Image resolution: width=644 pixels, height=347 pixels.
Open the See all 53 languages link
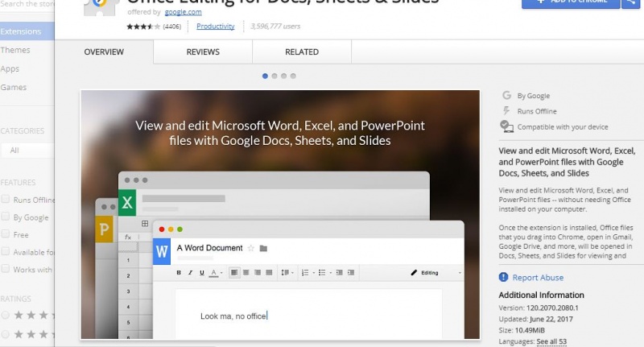click(551, 341)
